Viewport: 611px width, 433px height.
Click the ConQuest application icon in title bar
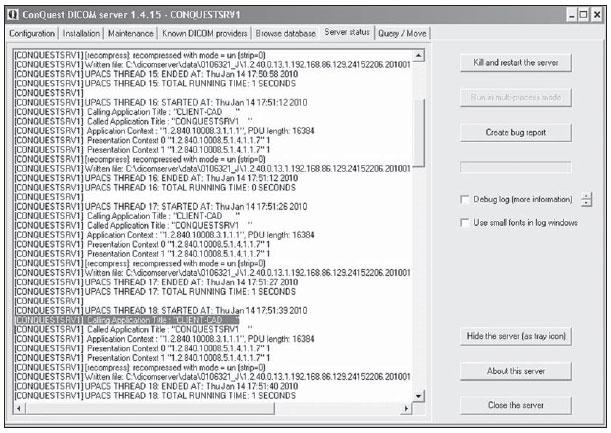tap(13, 15)
